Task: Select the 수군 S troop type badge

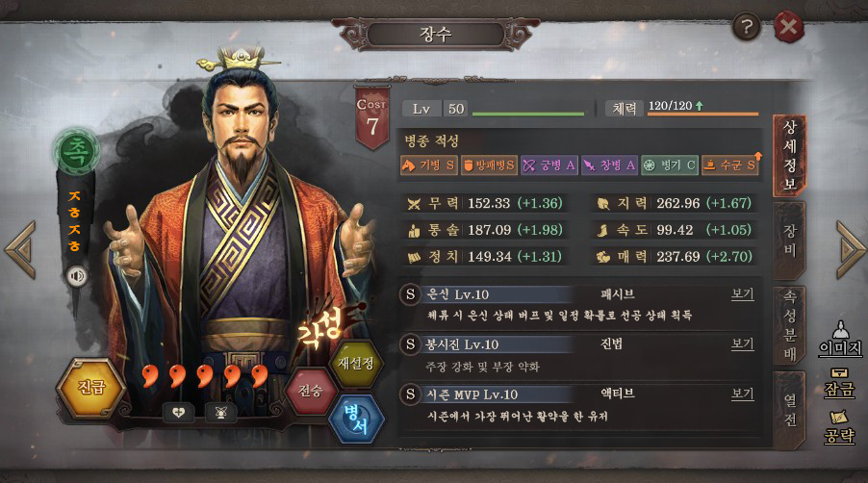Action: (730, 165)
